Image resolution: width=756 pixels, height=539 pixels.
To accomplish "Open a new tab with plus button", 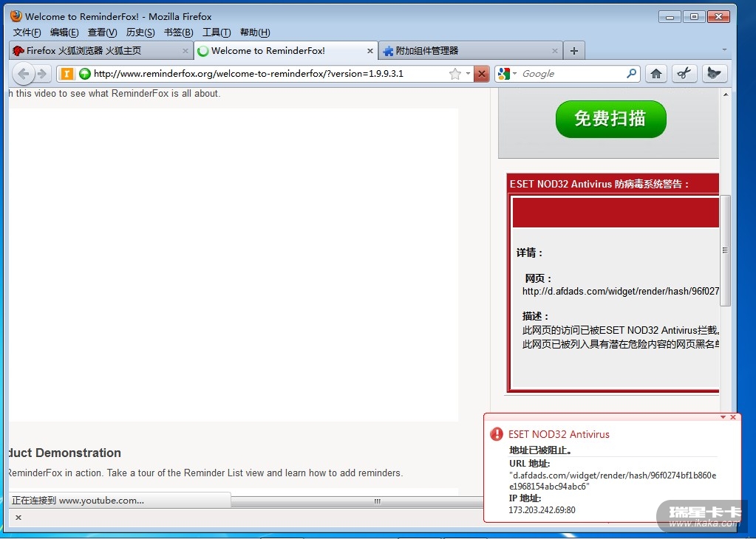I will point(573,50).
